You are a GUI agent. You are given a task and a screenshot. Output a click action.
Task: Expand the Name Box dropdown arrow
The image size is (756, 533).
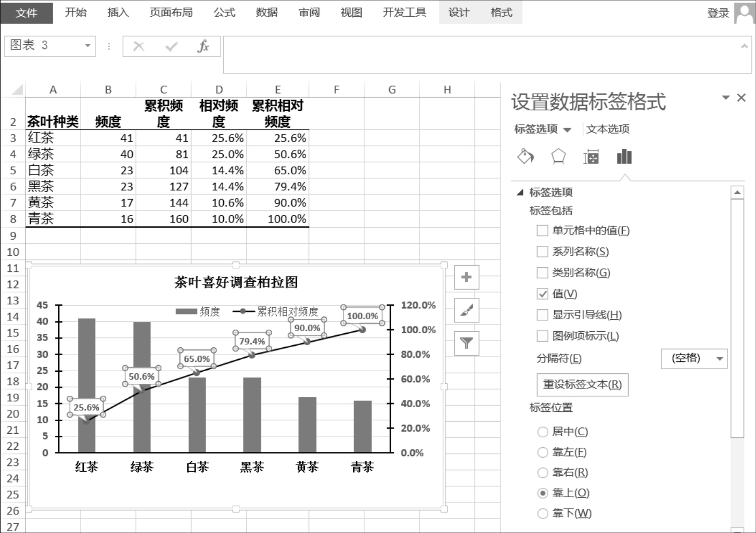click(x=87, y=46)
